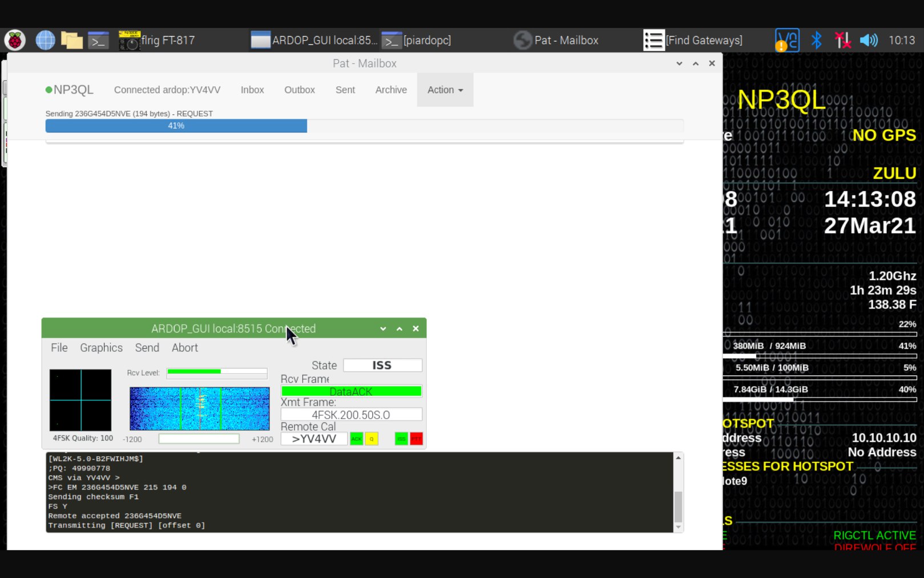Click the ARDOP_GUI local:8515 Connected title bar
Viewport: 924px width, 578px height.
pos(233,328)
